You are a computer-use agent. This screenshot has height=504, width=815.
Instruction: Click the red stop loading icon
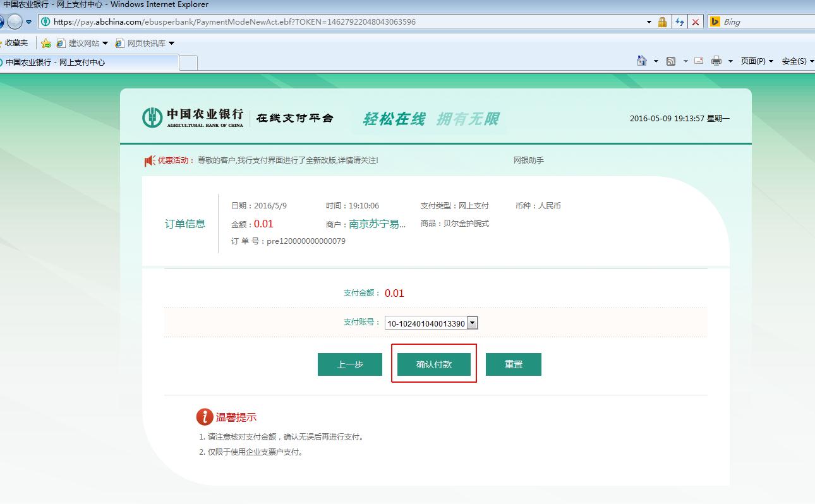(x=696, y=22)
